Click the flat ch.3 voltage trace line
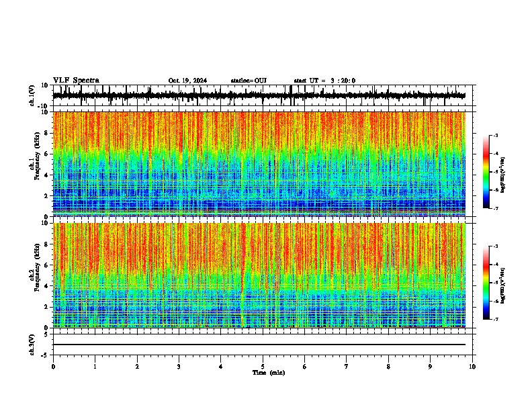Viewport: 532px width, 411px height. coord(259,345)
